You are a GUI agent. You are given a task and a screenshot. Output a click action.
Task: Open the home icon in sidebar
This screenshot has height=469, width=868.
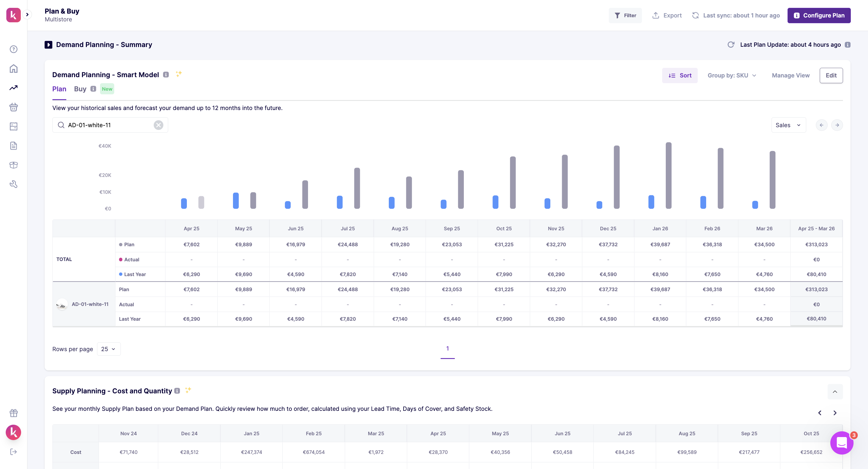[14, 69]
